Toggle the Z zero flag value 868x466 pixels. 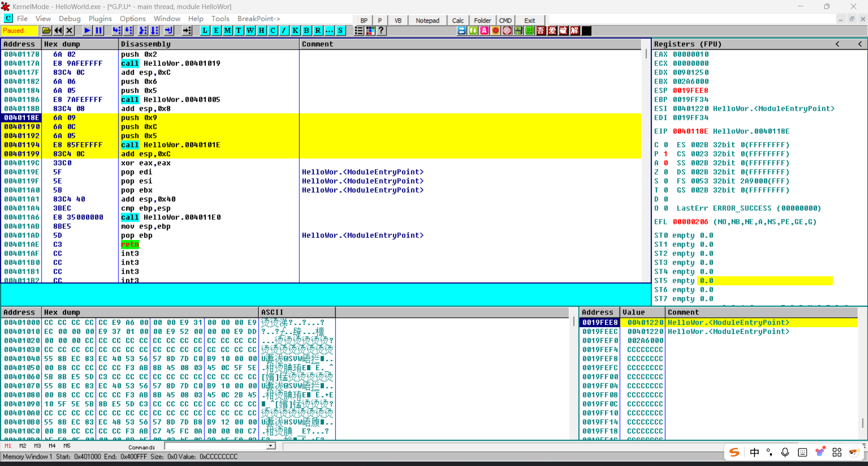click(x=665, y=172)
